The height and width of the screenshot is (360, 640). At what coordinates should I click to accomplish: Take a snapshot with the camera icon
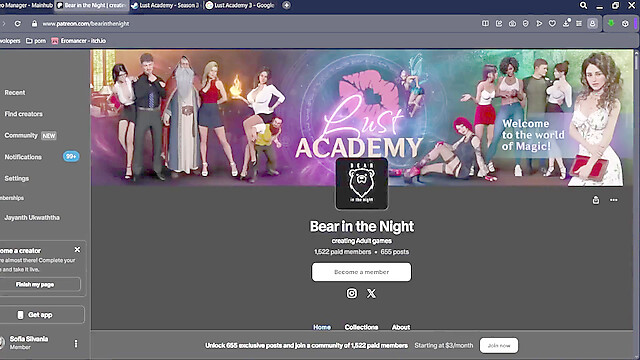[512, 24]
